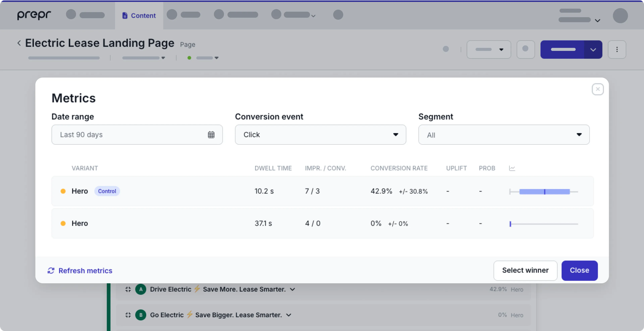
Task: Click the first nav item after logo
Action: coord(85,15)
